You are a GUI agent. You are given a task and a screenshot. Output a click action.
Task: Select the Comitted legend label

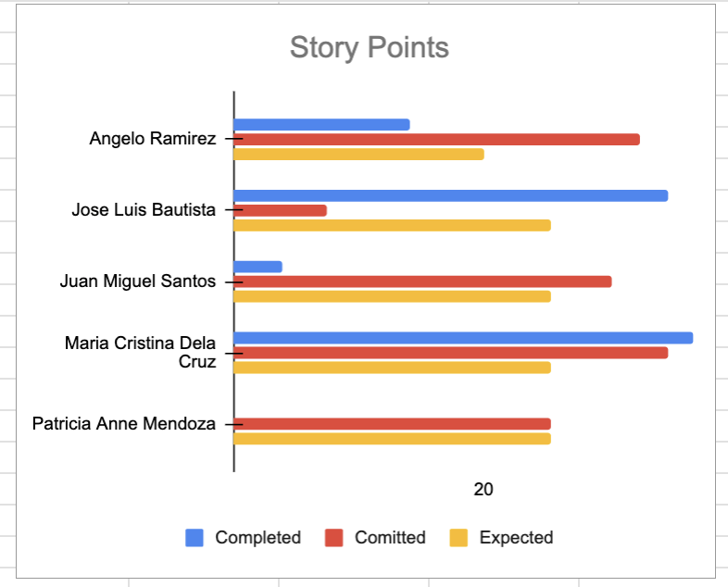click(x=390, y=538)
